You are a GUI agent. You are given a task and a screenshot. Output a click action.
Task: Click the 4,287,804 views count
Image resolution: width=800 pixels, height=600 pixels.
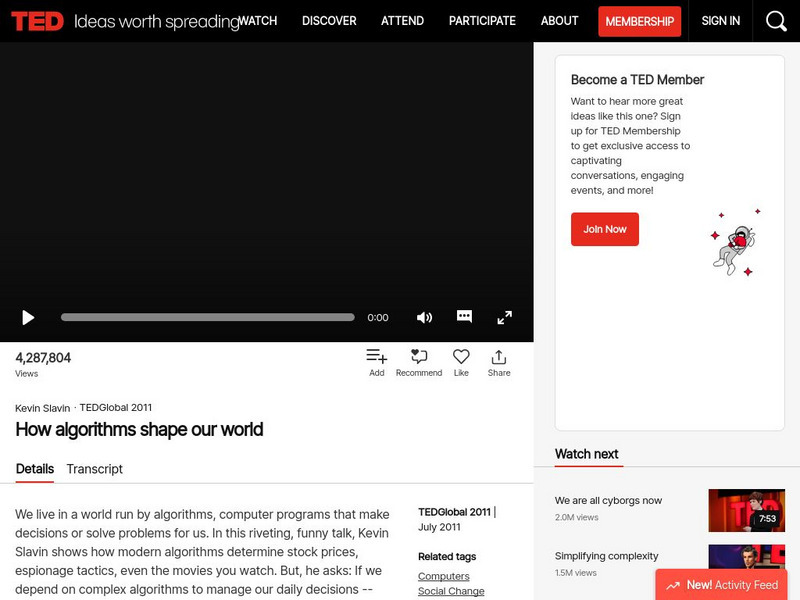[x=43, y=358]
